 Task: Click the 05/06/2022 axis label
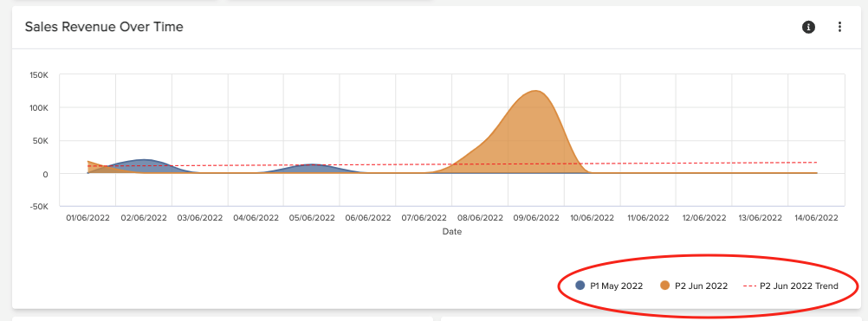[312, 218]
